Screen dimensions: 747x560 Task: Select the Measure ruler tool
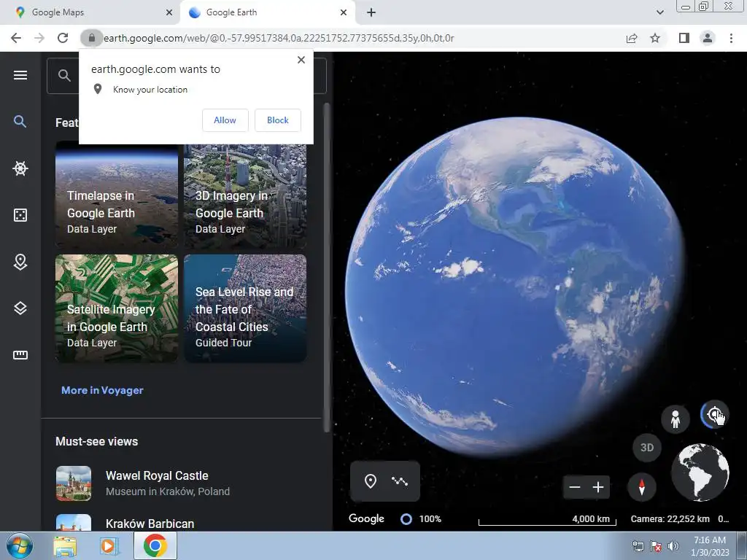coord(20,355)
